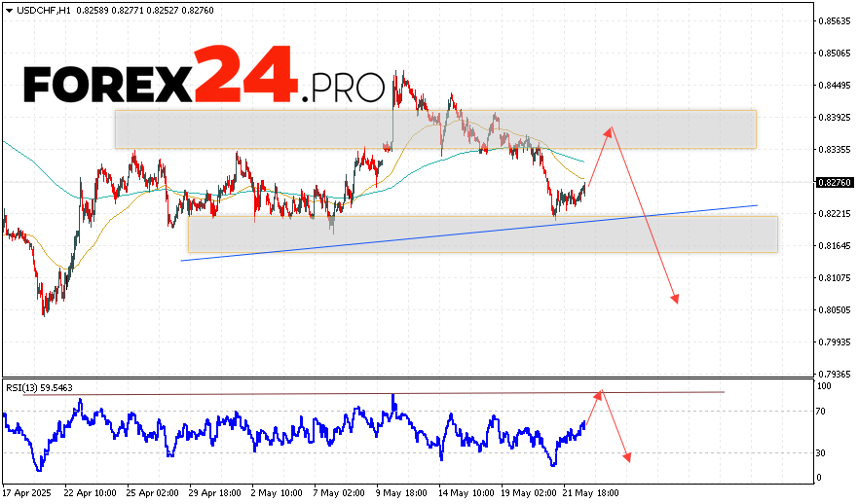Click price scale value 0.85065
858x504 pixels.
click(x=835, y=53)
